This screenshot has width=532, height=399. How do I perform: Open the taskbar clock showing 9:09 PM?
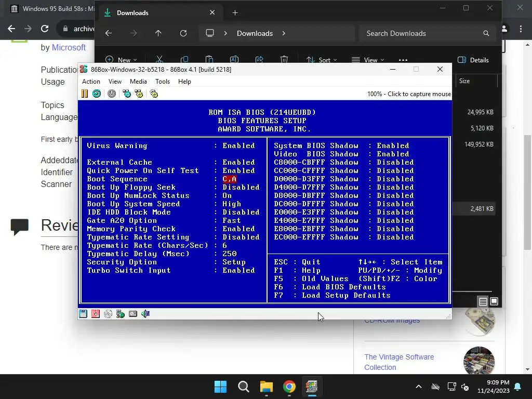(x=493, y=387)
